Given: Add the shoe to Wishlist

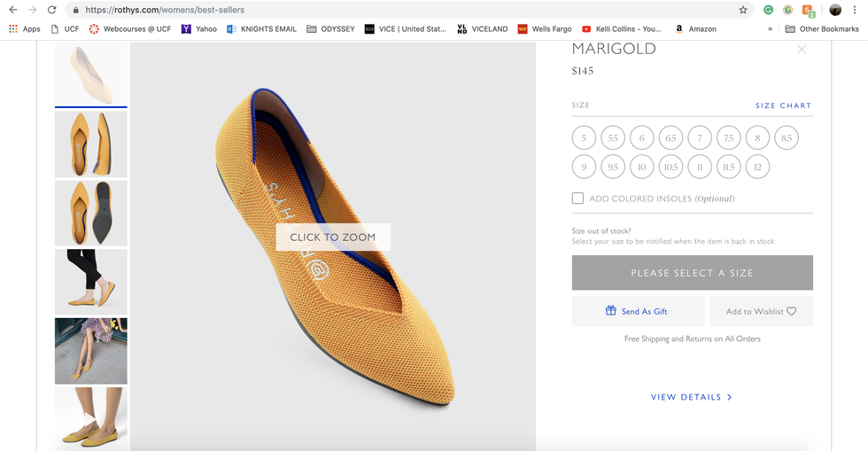Looking at the screenshot, I should coord(761,311).
